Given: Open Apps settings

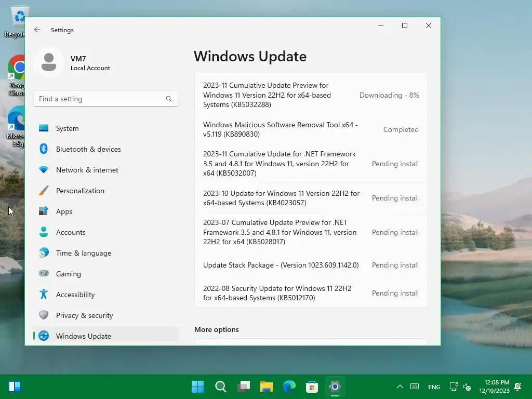Looking at the screenshot, I should coord(106,211).
